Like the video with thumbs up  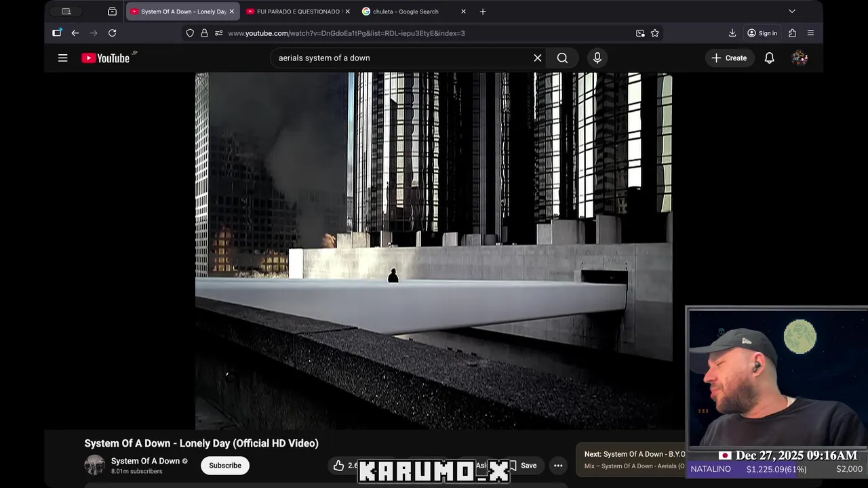(x=339, y=466)
